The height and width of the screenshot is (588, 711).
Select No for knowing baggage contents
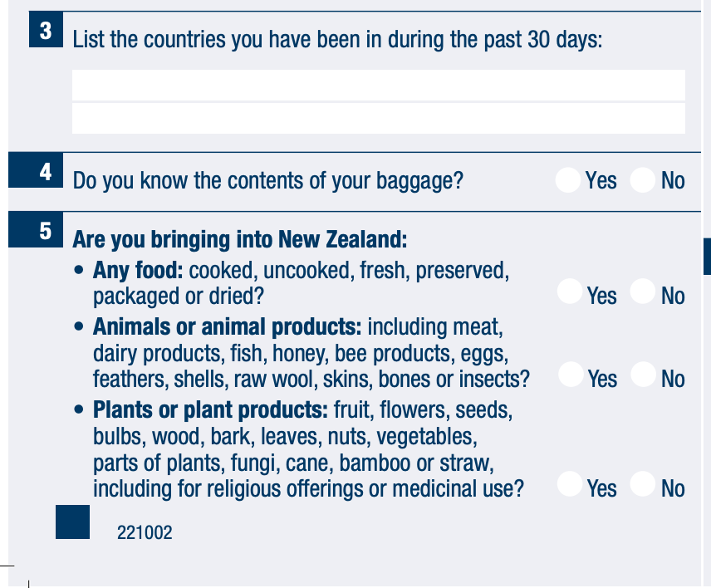tap(643, 180)
